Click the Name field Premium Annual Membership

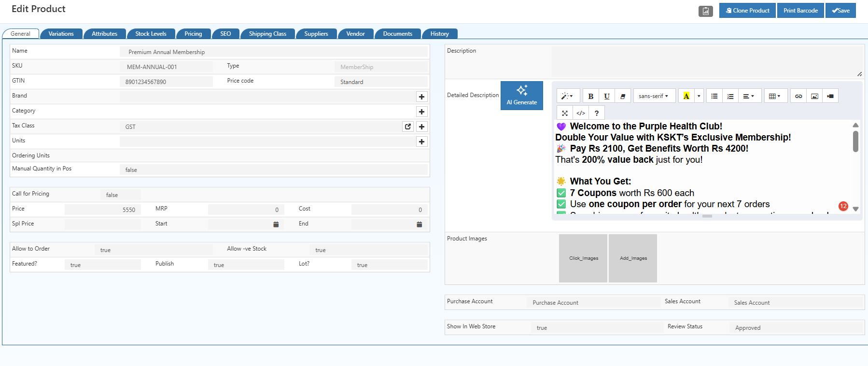(x=274, y=52)
